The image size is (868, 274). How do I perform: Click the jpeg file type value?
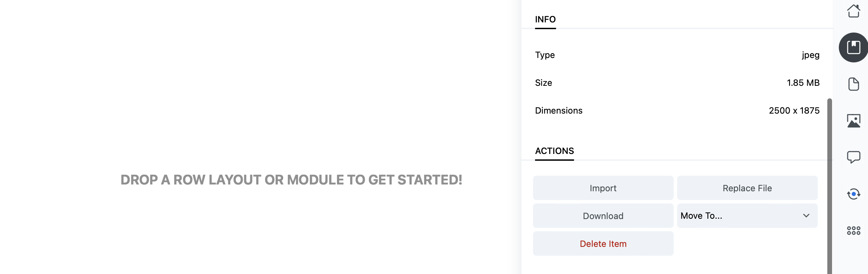(x=810, y=55)
